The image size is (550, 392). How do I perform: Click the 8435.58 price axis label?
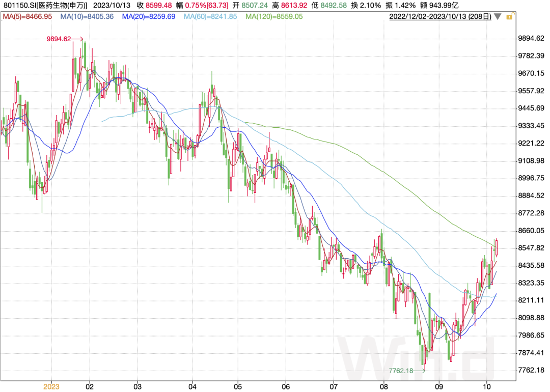click(x=531, y=265)
